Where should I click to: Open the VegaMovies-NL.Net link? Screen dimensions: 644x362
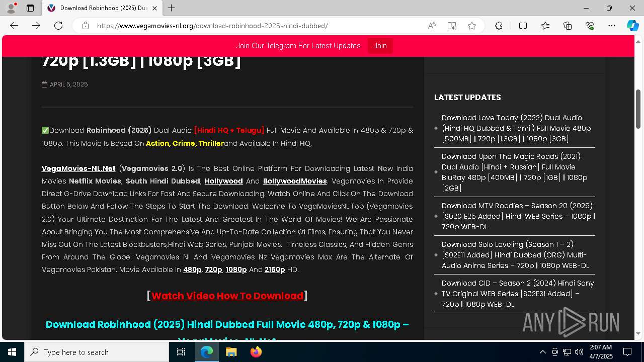coord(78,168)
